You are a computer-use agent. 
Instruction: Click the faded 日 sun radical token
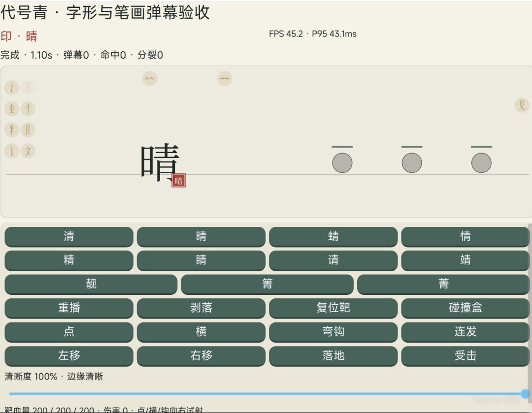[28, 88]
